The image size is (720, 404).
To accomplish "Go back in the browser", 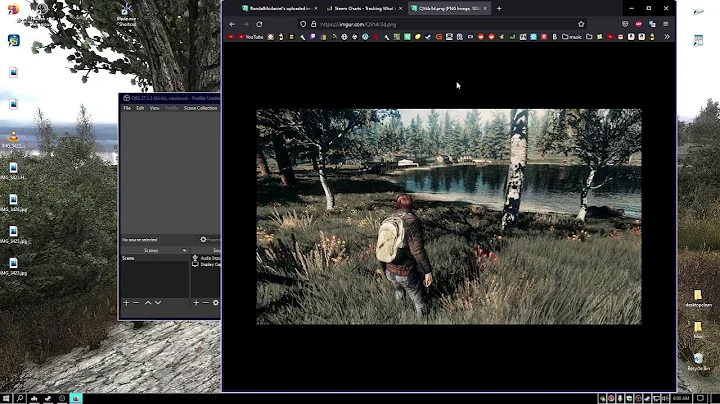I will click(232, 24).
